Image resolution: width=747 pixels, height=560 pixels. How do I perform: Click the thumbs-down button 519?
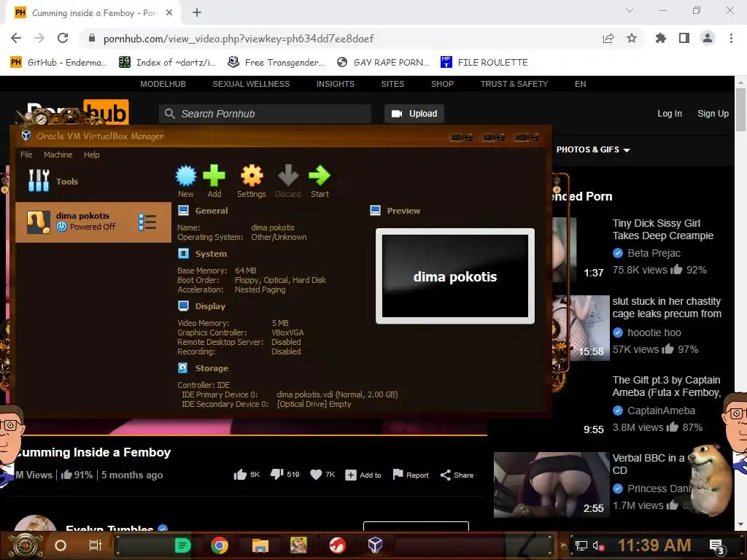pyautogui.click(x=285, y=474)
